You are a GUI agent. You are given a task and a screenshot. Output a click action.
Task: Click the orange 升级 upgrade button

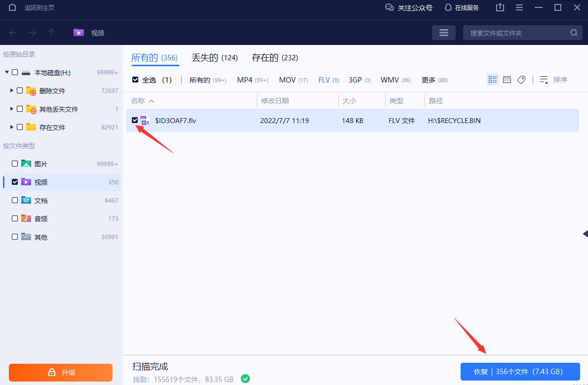(x=60, y=373)
